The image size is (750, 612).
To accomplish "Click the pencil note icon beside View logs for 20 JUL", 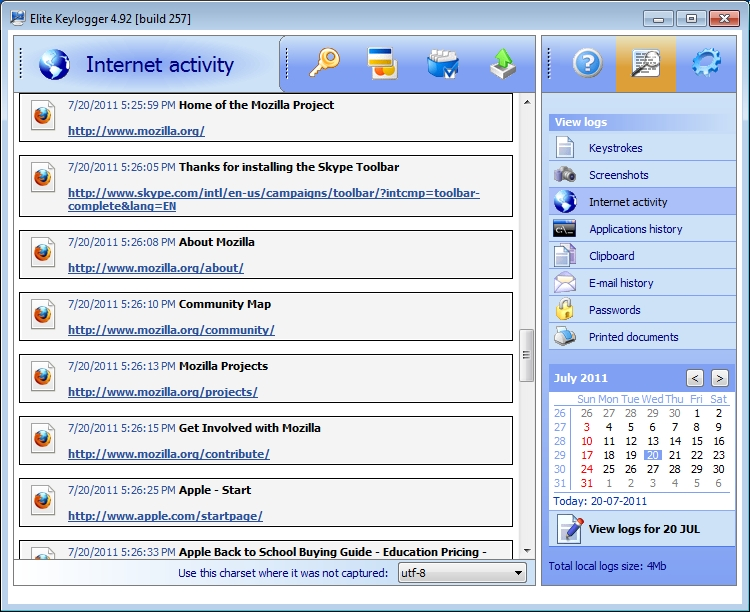I will pyautogui.click(x=570, y=529).
